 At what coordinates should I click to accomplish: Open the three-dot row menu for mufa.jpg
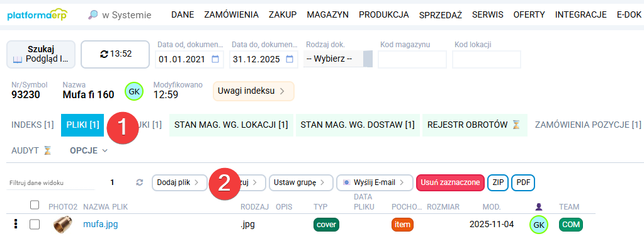(x=16, y=224)
